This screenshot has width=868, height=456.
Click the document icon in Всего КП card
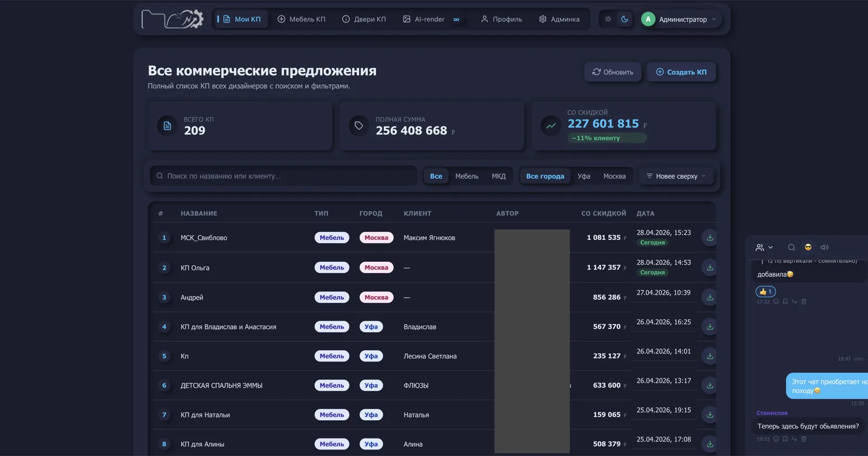(x=167, y=126)
